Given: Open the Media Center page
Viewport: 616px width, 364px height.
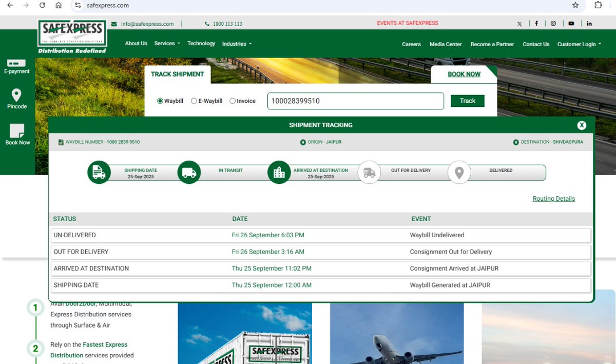Looking at the screenshot, I should tap(446, 44).
